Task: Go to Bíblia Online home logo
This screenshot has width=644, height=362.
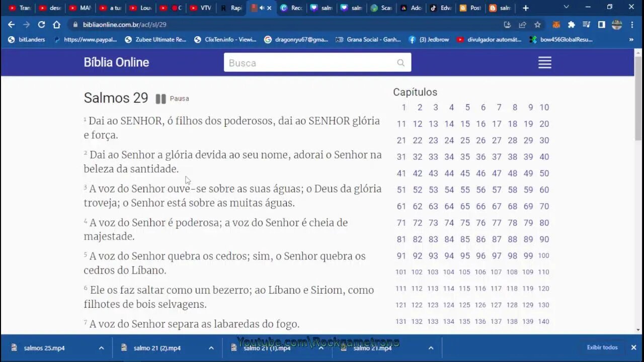Action: (x=116, y=62)
